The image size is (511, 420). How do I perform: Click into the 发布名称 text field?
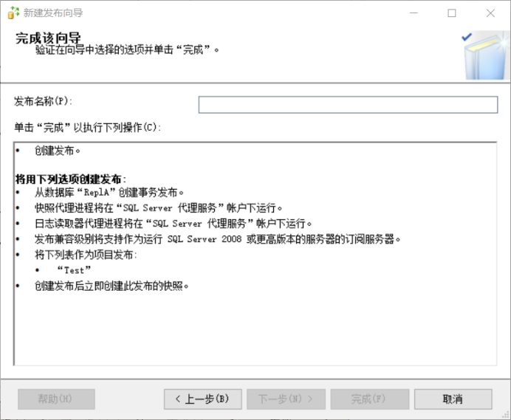tap(348, 105)
